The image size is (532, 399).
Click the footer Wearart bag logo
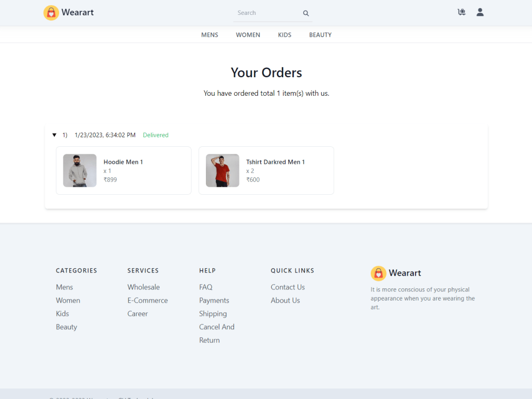378,273
